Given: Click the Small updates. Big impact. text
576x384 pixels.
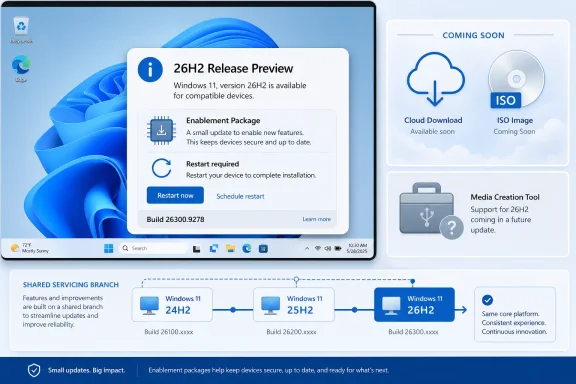Looking at the screenshot, I should pyautogui.click(x=86, y=370).
